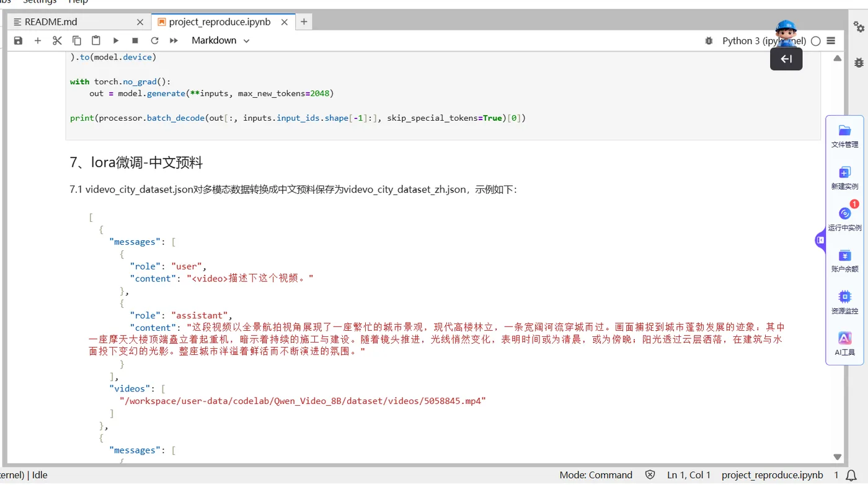Open the Markdown cell type dropdown
This screenshot has width=868, height=485.
(220, 40)
